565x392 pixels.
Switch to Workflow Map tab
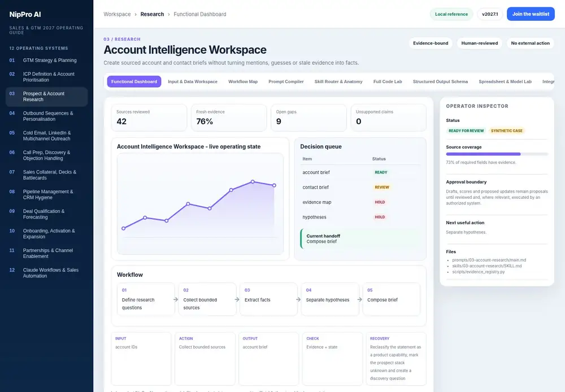(x=243, y=81)
